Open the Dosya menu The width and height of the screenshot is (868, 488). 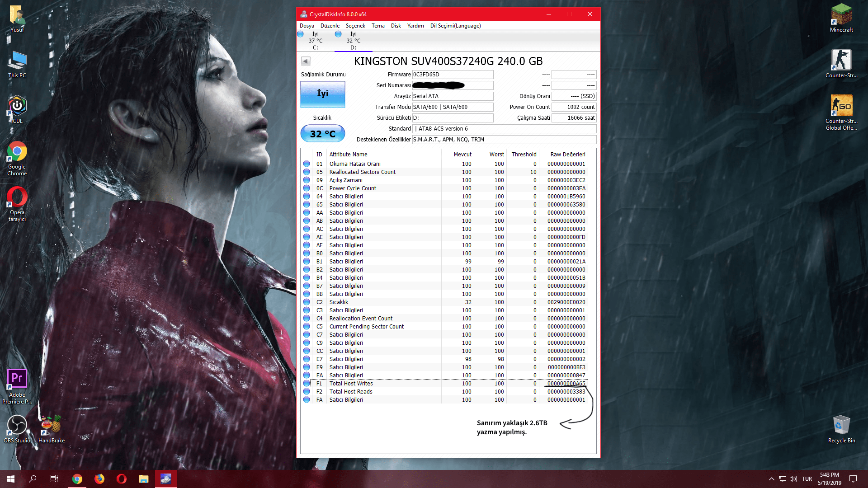(x=307, y=26)
